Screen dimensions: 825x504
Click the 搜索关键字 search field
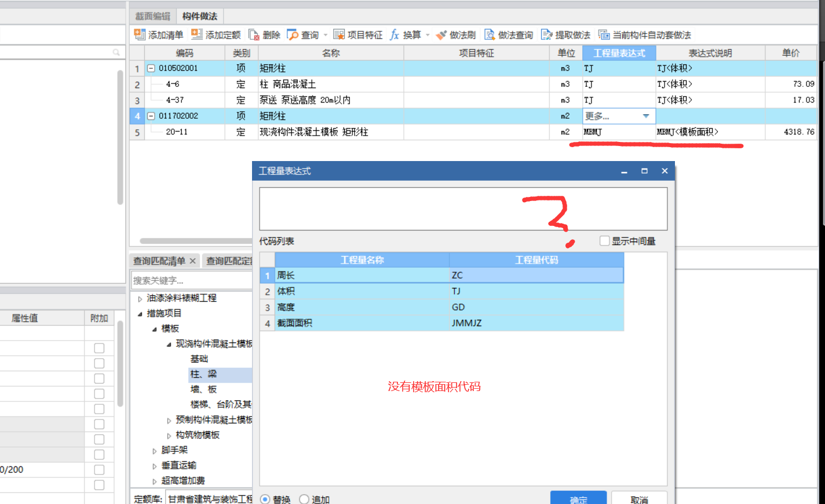191,280
